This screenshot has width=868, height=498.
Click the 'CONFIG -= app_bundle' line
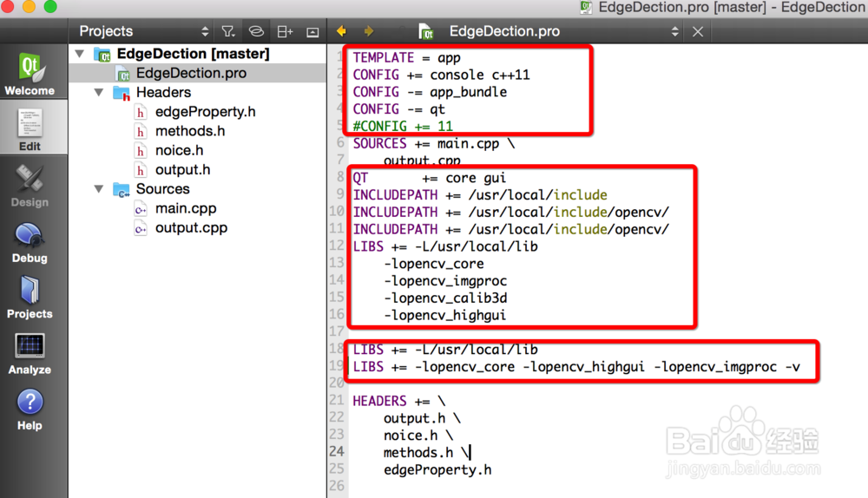(430, 92)
